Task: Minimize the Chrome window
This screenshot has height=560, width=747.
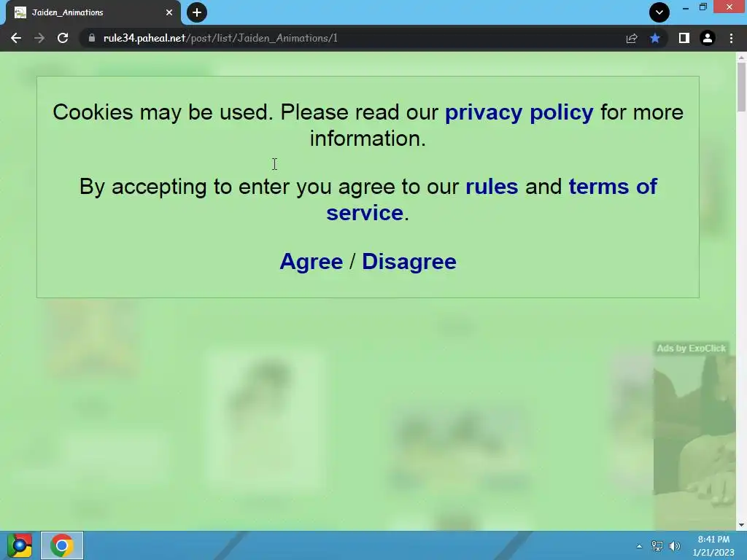Action: [x=686, y=7]
